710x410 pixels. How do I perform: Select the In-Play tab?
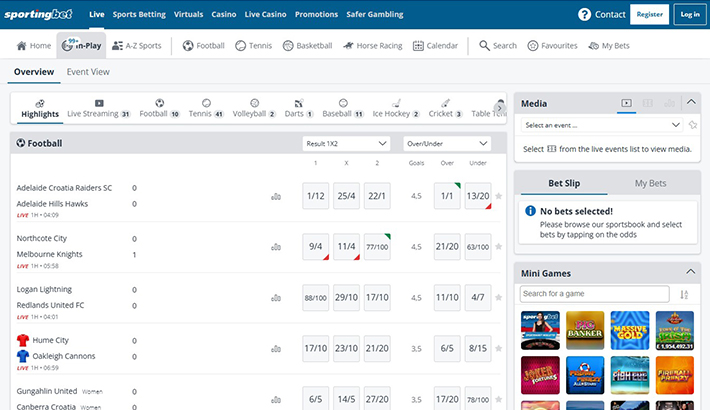pos(82,45)
